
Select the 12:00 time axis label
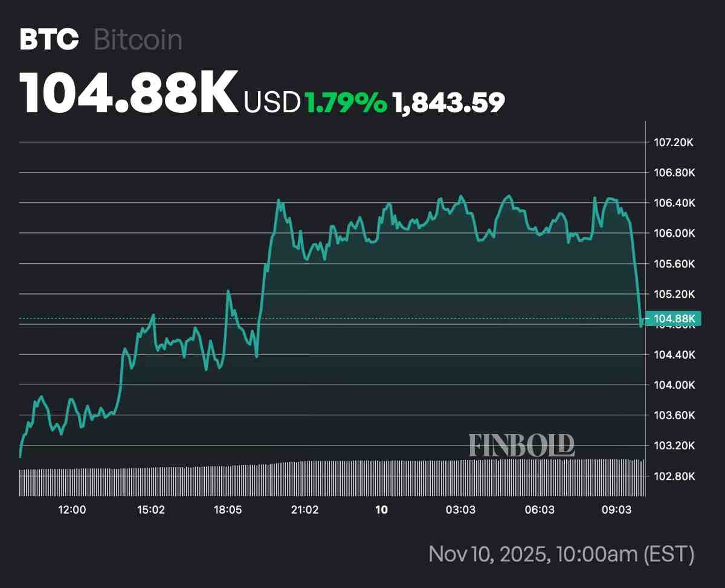coord(72,510)
